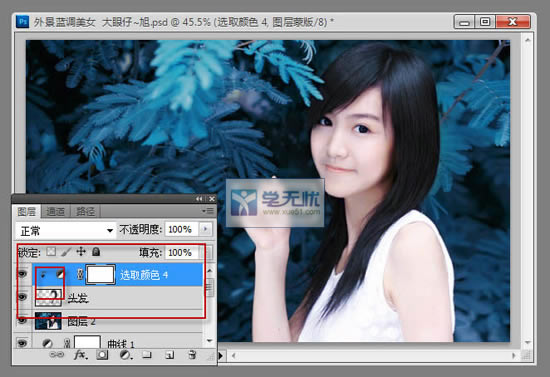Click the opacity 100% field
The height and width of the screenshot is (377, 550).
click(181, 229)
